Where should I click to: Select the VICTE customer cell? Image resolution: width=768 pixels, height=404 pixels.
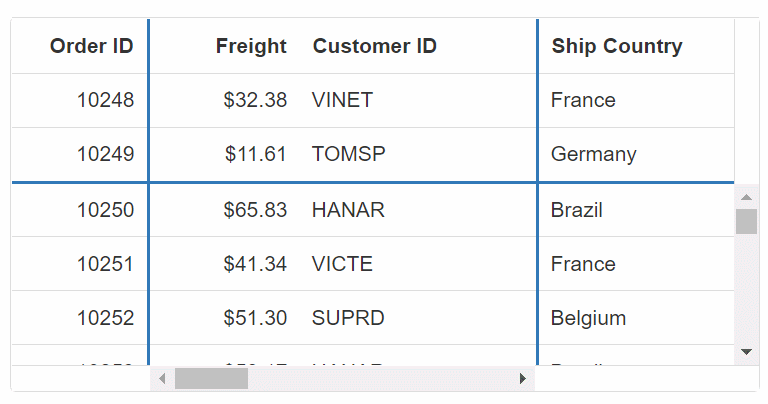tap(342, 264)
